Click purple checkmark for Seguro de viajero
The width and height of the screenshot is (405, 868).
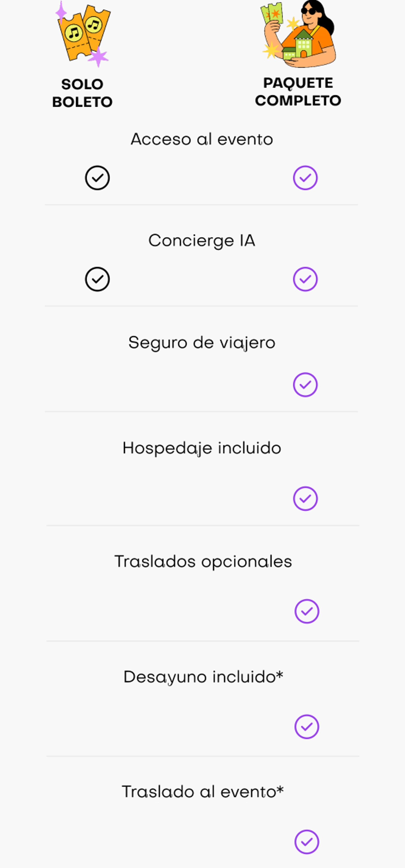305,384
